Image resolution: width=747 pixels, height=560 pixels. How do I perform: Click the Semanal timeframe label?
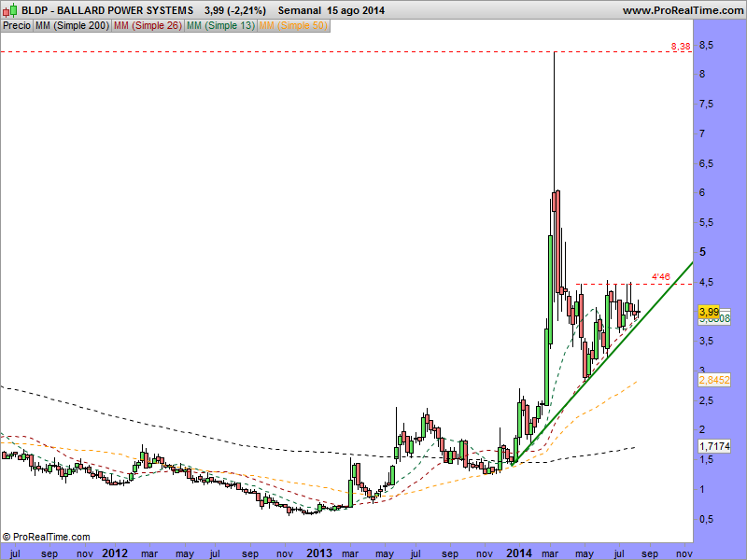pos(300,10)
